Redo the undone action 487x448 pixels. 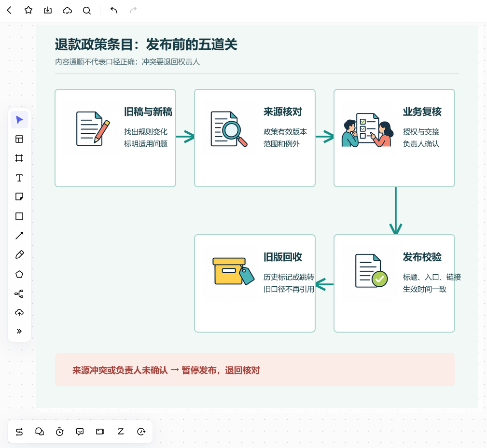click(x=133, y=10)
